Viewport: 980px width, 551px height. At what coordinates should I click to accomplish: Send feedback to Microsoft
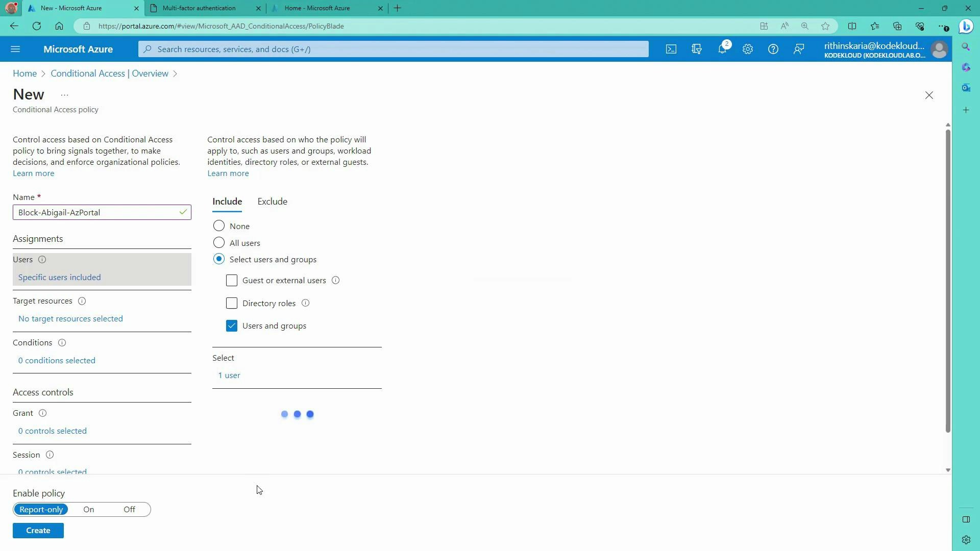[798, 49]
